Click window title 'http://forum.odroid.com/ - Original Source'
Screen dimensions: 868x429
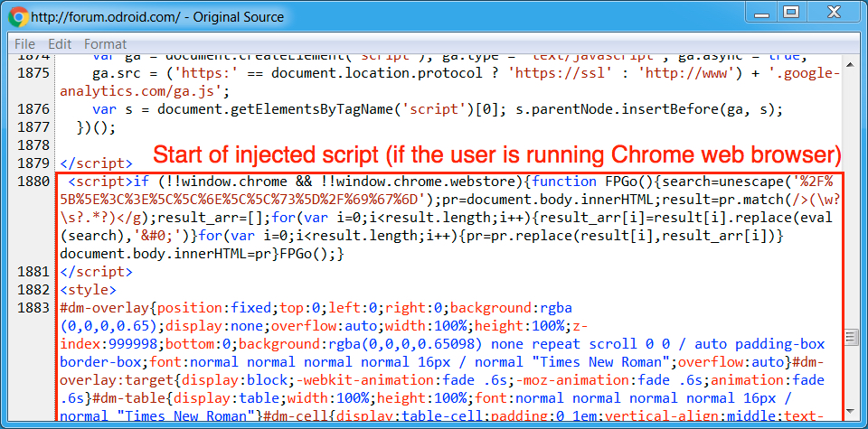(x=157, y=17)
